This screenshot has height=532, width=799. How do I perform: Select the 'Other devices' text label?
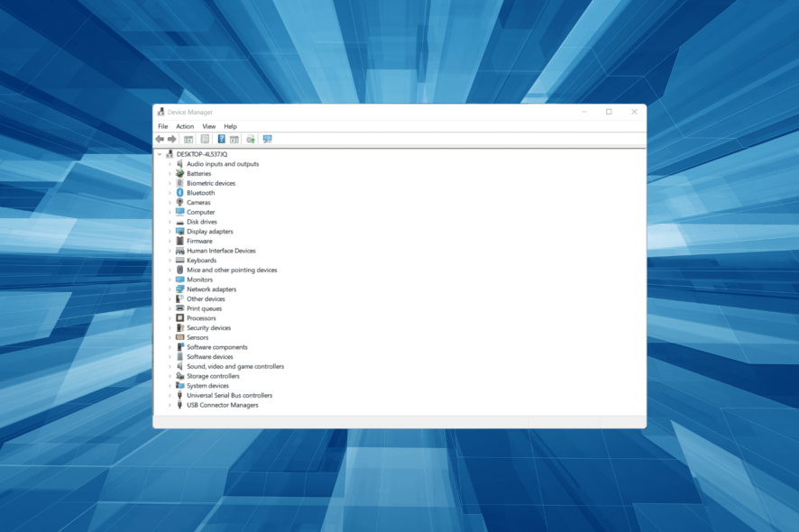point(206,298)
